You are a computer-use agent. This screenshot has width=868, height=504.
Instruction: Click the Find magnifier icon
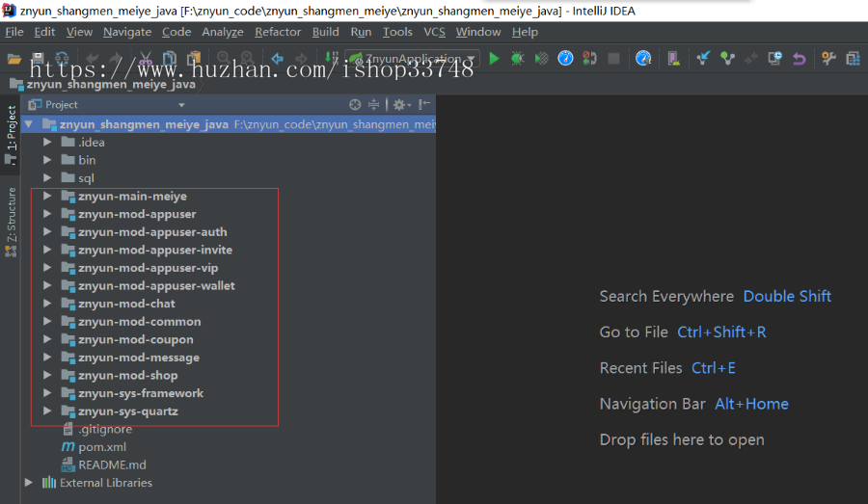[x=224, y=59]
